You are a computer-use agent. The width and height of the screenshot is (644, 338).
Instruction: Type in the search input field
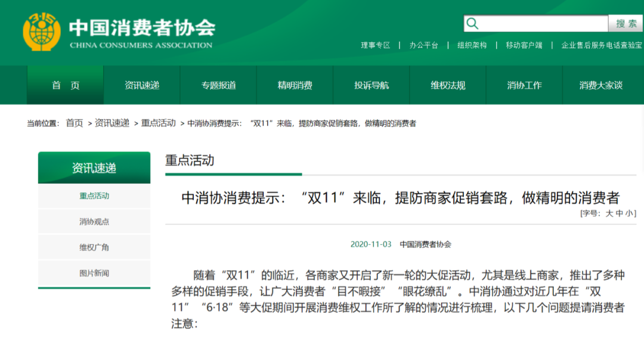tap(543, 24)
